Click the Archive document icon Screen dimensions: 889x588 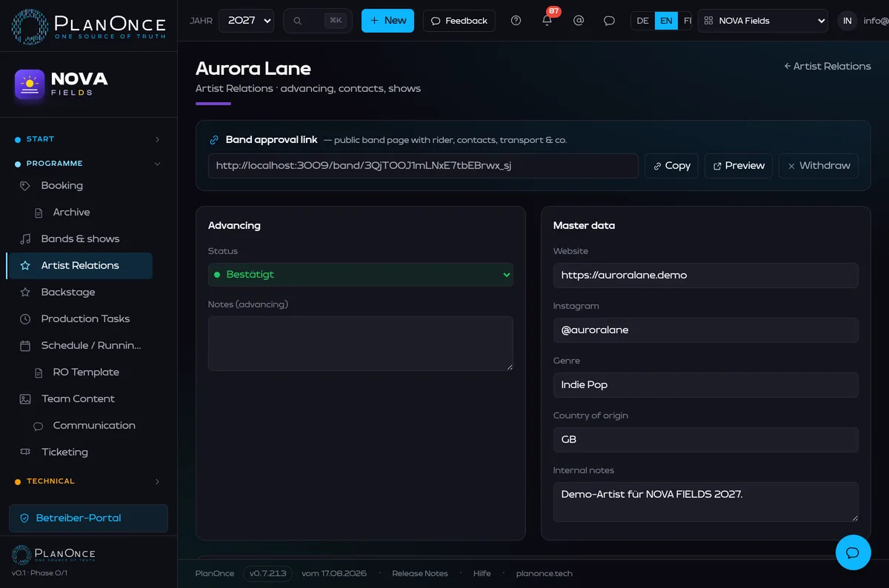(39, 213)
